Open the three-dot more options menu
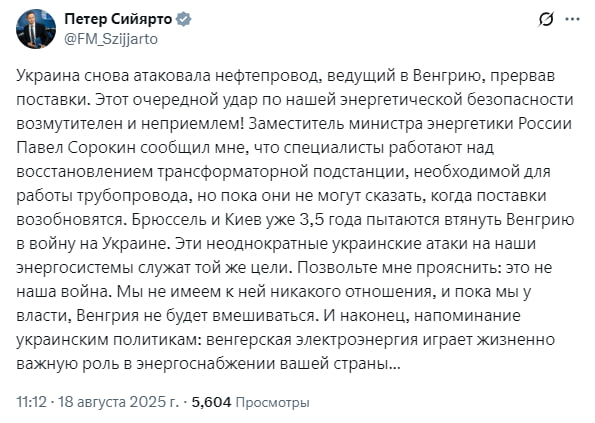This screenshot has height=423, width=595. 572,19
